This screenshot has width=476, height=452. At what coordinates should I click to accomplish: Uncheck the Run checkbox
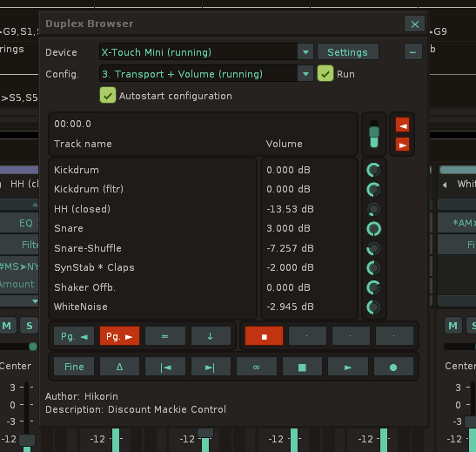pyautogui.click(x=325, y=74)
